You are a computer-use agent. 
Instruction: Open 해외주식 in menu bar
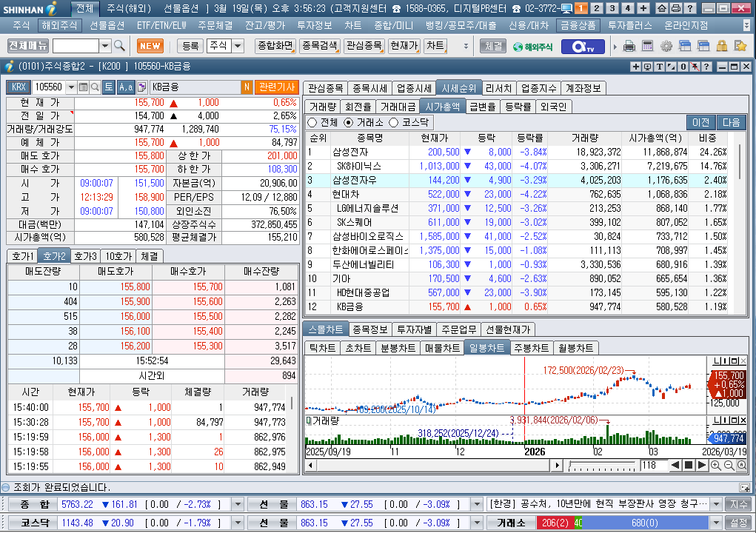pos(60,26)
